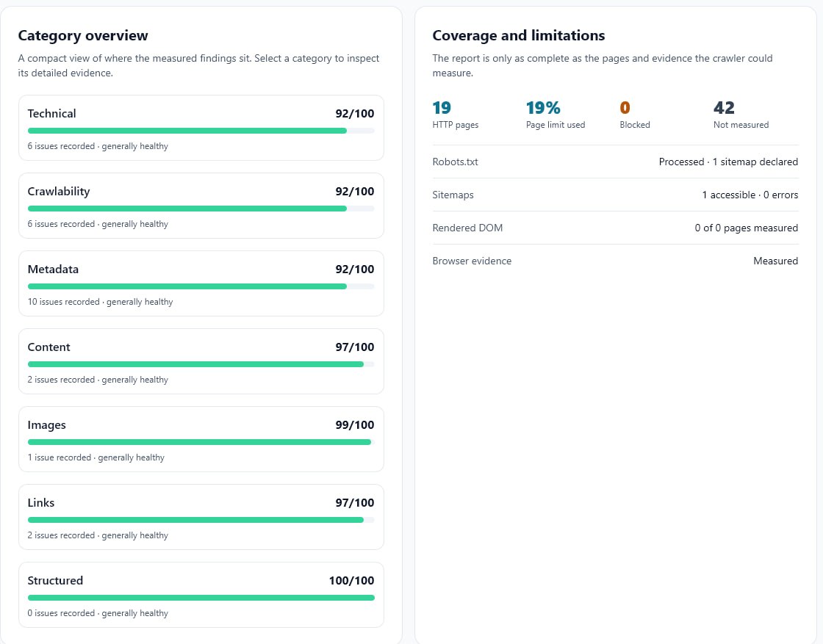Select the Links category card
This screenshot has height=644, width=823.
(x=201, y=517)
